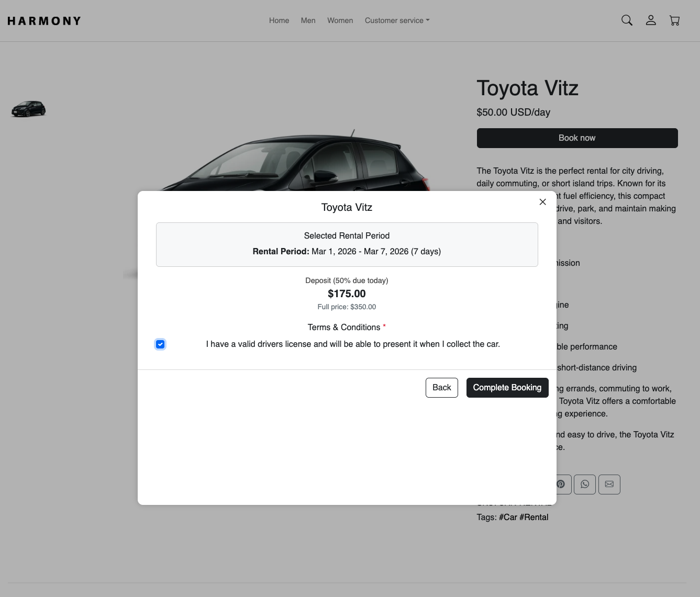Click the 'Full price: $350.00' text
This screenshot has width=700, height=597.
click(x=347, y=307)
